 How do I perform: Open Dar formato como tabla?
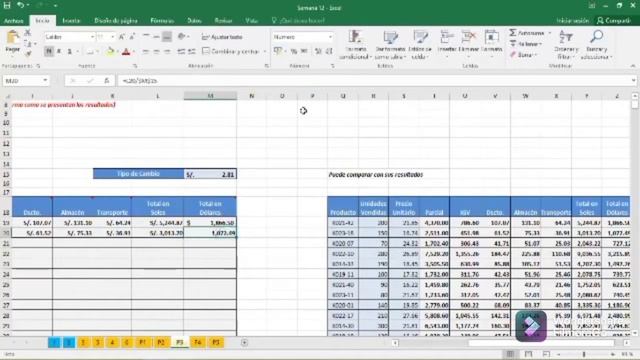click(390, 45)
